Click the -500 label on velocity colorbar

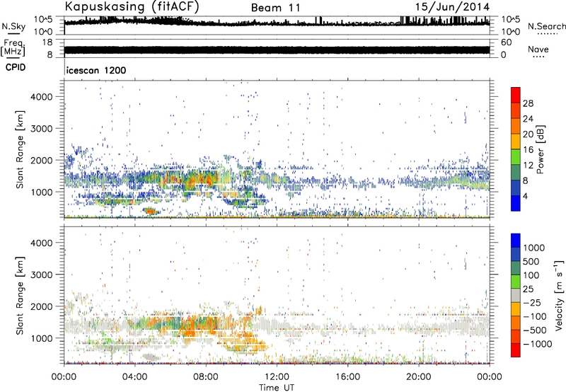point(535,330)
